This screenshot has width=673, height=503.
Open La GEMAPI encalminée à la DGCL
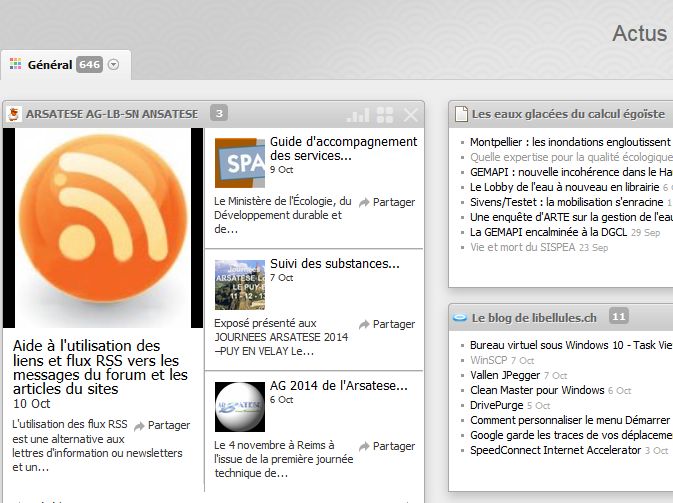(x=549, y=232)
